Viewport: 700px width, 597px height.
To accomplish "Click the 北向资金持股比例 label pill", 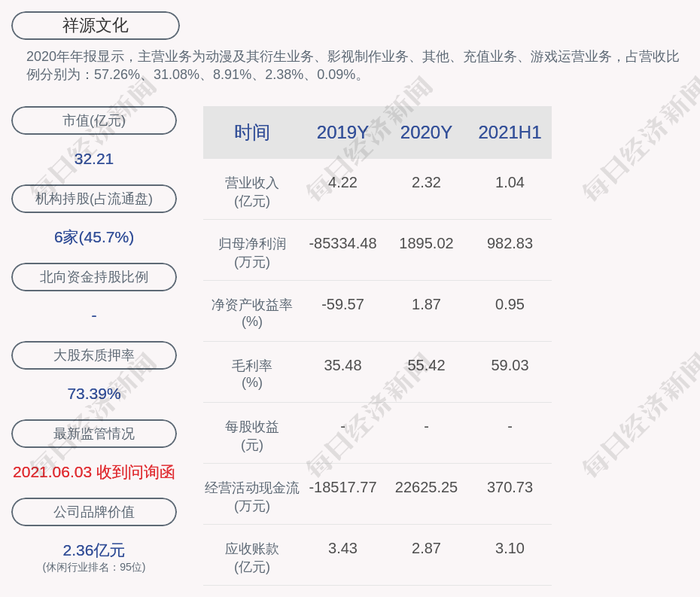I will tap(94, 277).
